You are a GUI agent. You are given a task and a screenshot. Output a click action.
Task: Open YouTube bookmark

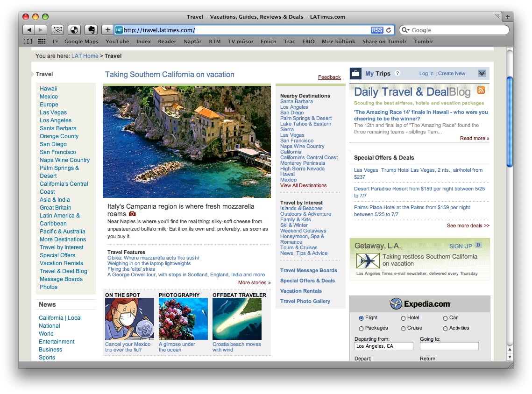[x=117, y=42]
